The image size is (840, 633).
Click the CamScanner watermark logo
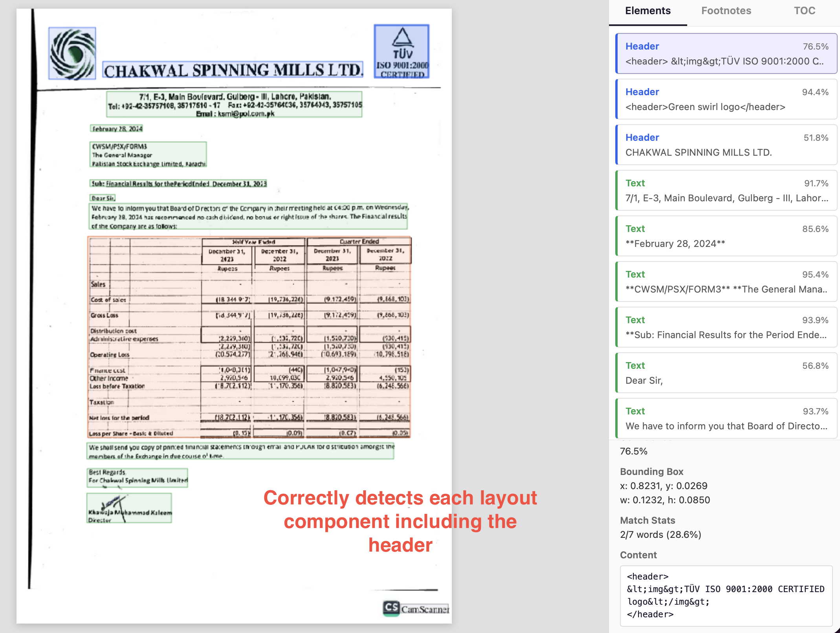(x=415, y=608)
